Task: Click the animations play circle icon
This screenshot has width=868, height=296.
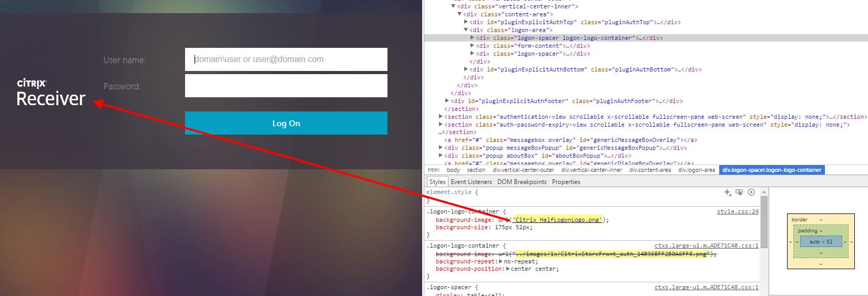Action: tap(751, 192)
